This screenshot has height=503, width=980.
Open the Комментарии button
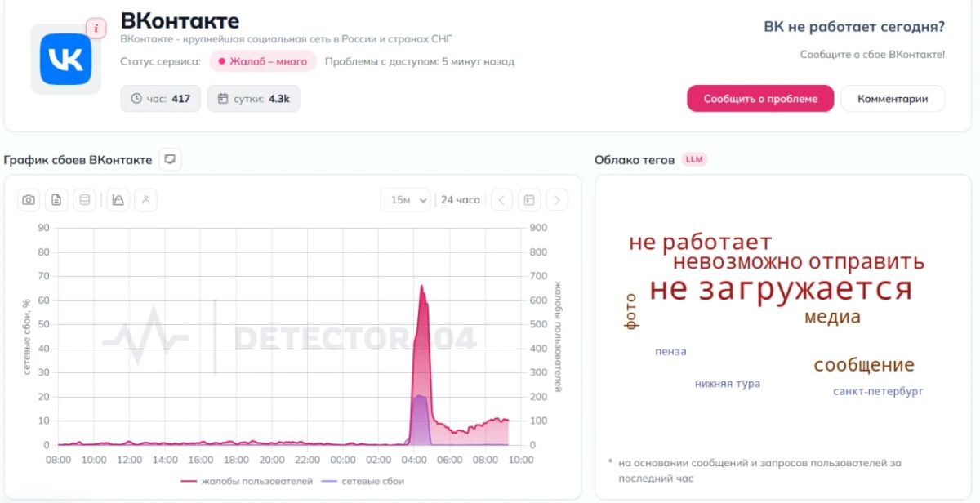point(893,99)
